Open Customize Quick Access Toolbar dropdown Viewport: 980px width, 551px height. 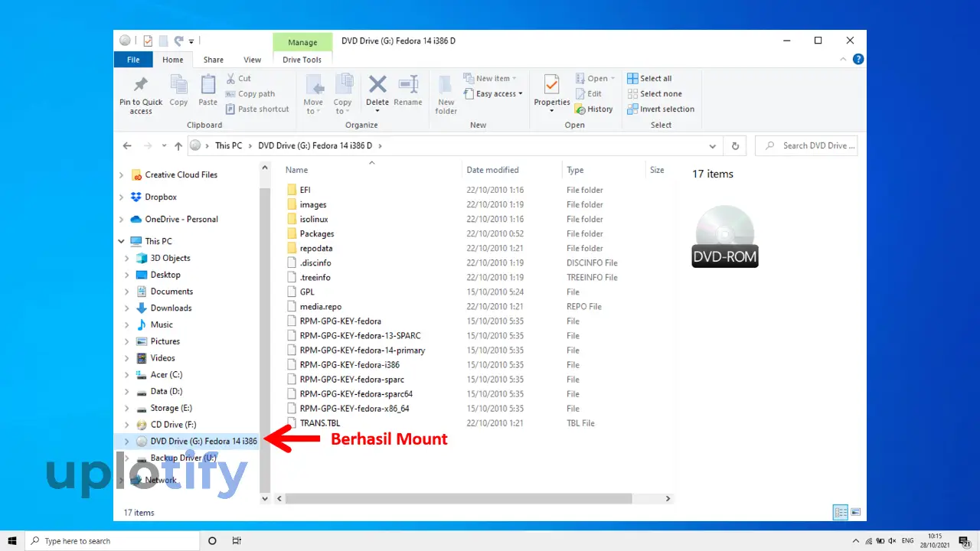191,41
